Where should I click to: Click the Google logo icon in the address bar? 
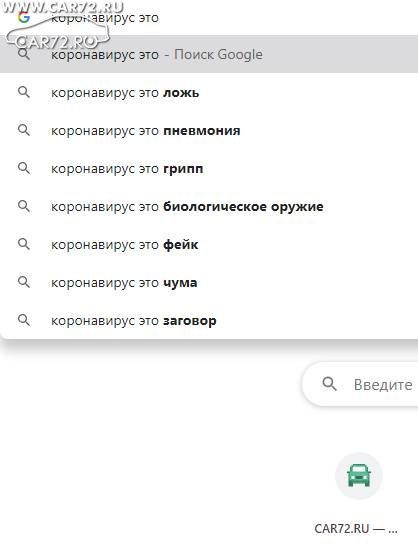[24, 17]
